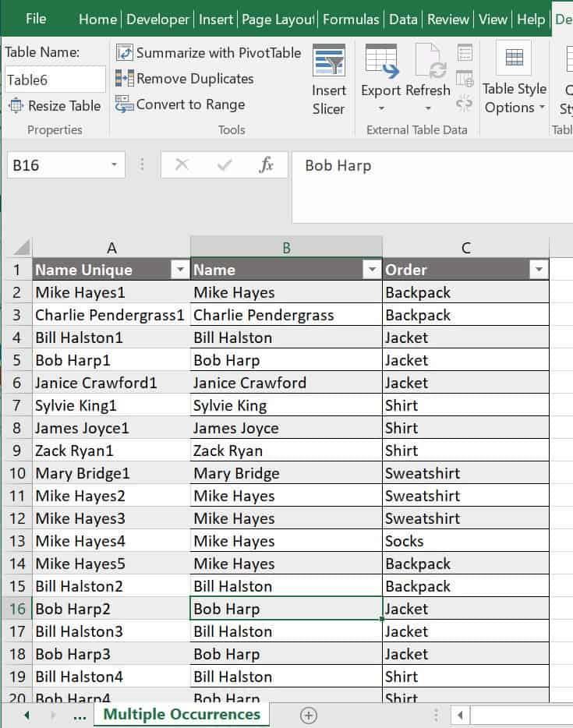Click the Insert Slicer icon
Screen dimensions: 573x728
tap(328, 61)
